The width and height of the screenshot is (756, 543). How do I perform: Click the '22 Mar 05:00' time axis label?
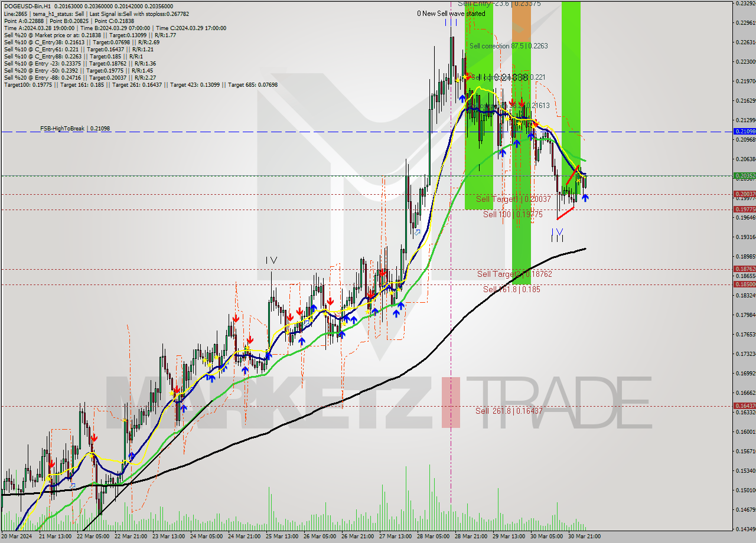(92, 537)
